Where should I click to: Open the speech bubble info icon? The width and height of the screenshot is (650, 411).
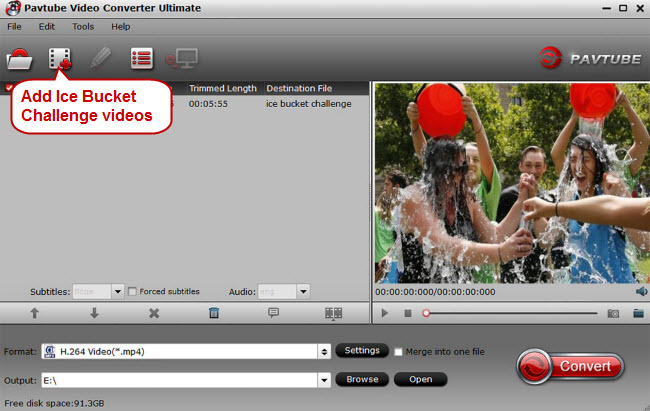[273, 312]
